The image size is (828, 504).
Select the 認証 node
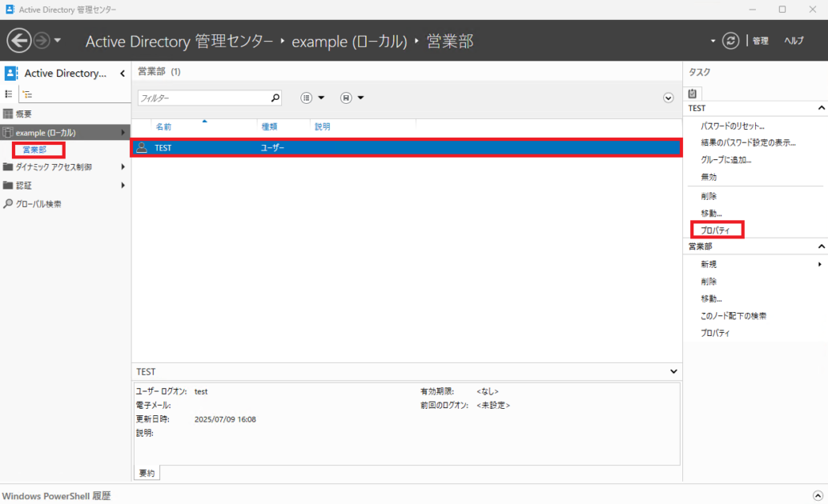(x=24, y=186)
